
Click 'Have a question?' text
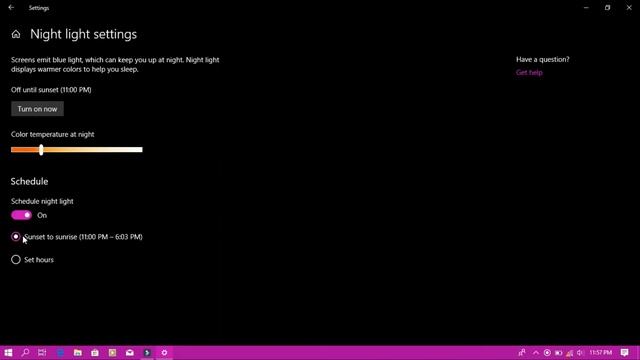click(542, 60)
